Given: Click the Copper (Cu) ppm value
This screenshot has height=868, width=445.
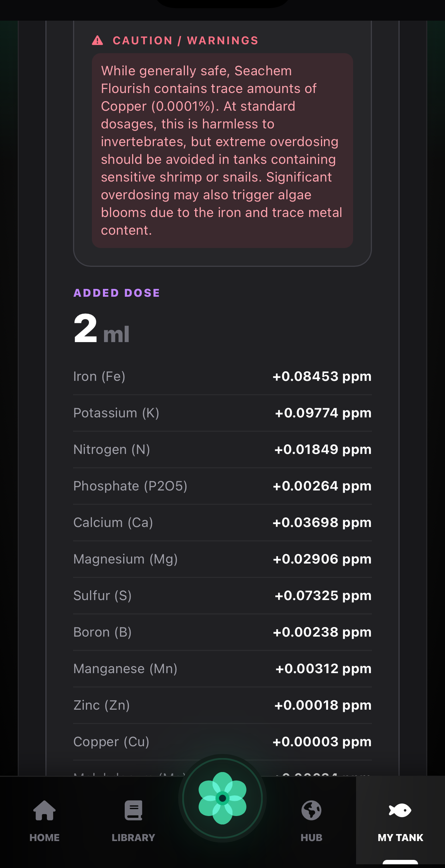Looking at the screenshot, I should [322, 742].
